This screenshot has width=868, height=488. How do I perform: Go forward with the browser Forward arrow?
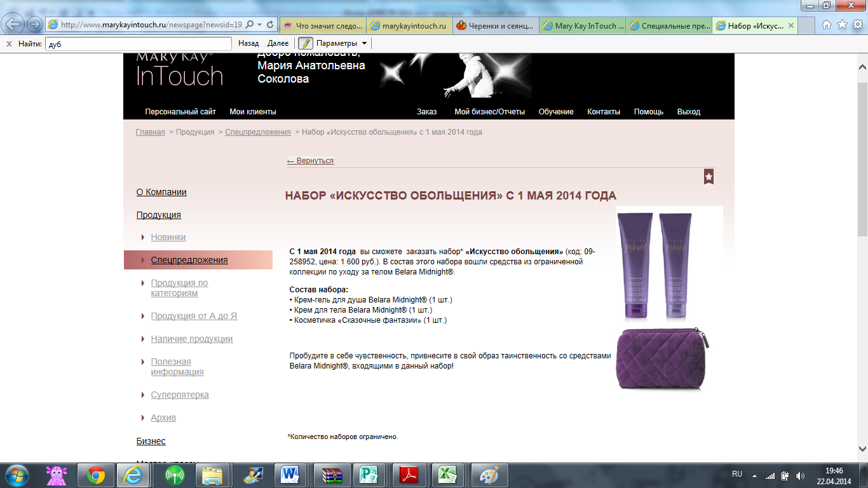tap(34, 24)
